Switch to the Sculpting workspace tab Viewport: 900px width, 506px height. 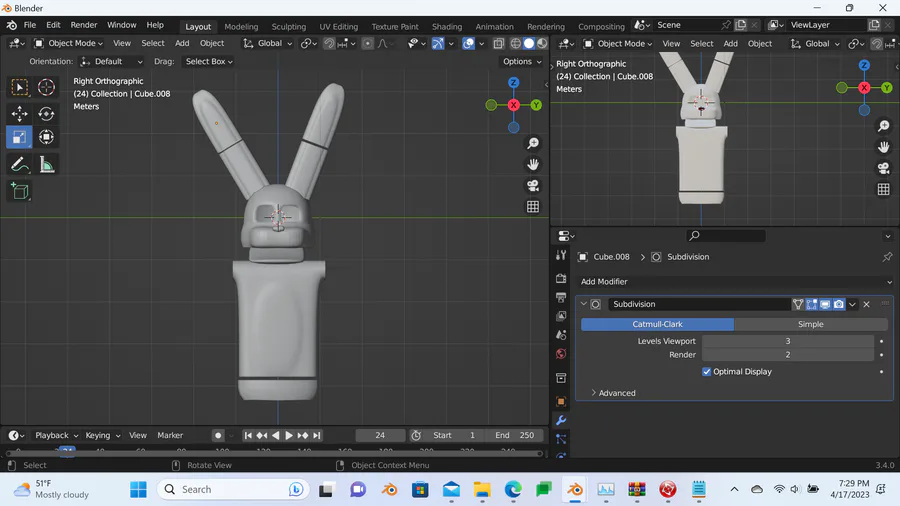(x=289, y=27)
